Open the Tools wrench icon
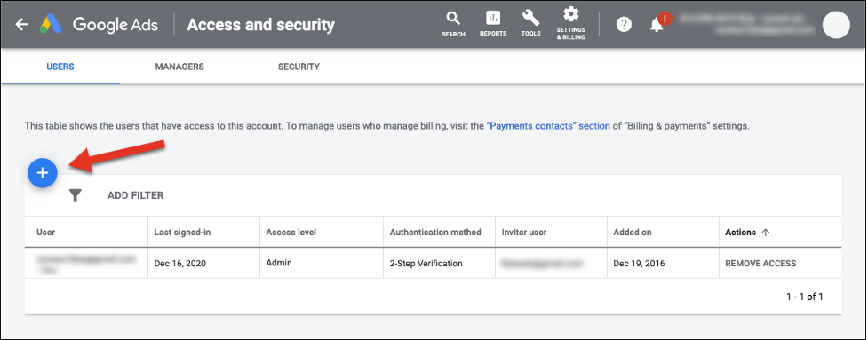Screen dimensions: 868x340 coord(531,24)
